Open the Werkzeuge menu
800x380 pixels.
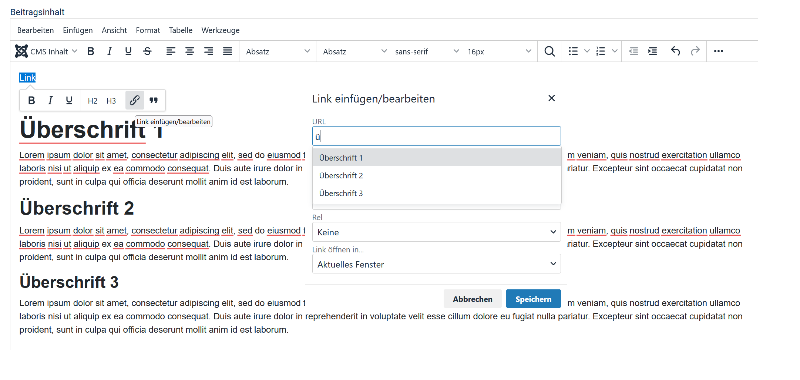pyautogui.click(x=220, y=31)
